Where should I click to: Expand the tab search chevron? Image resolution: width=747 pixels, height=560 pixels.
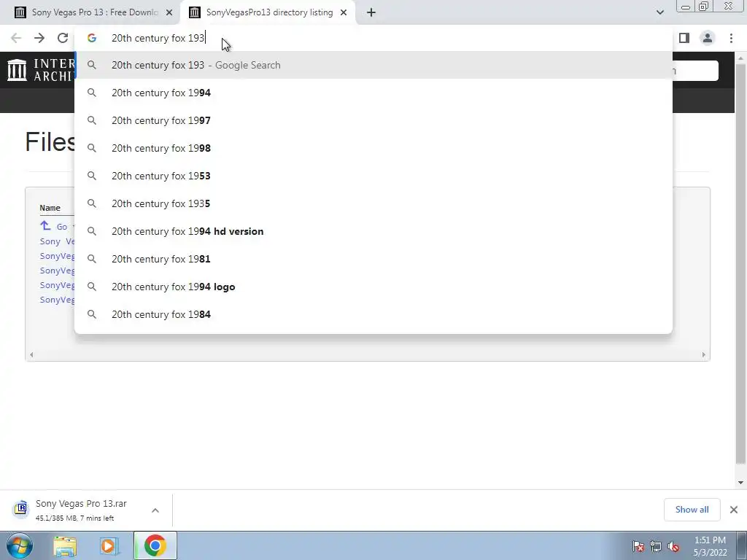pos(659,12)
